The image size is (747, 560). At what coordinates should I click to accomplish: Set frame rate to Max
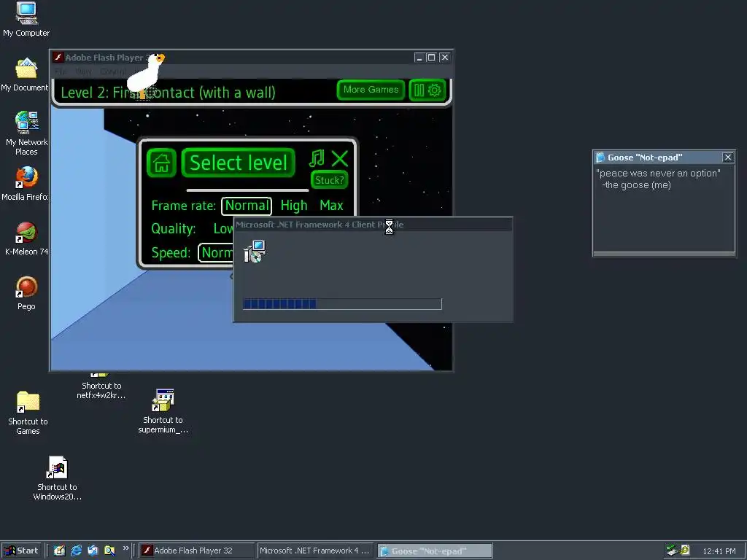click(332, 206)
